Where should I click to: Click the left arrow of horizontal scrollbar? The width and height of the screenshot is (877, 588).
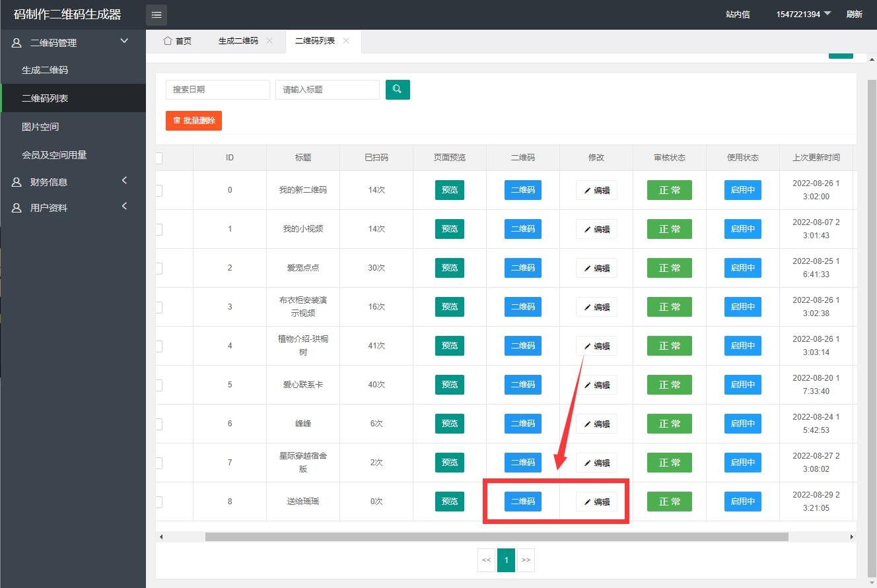161,537
